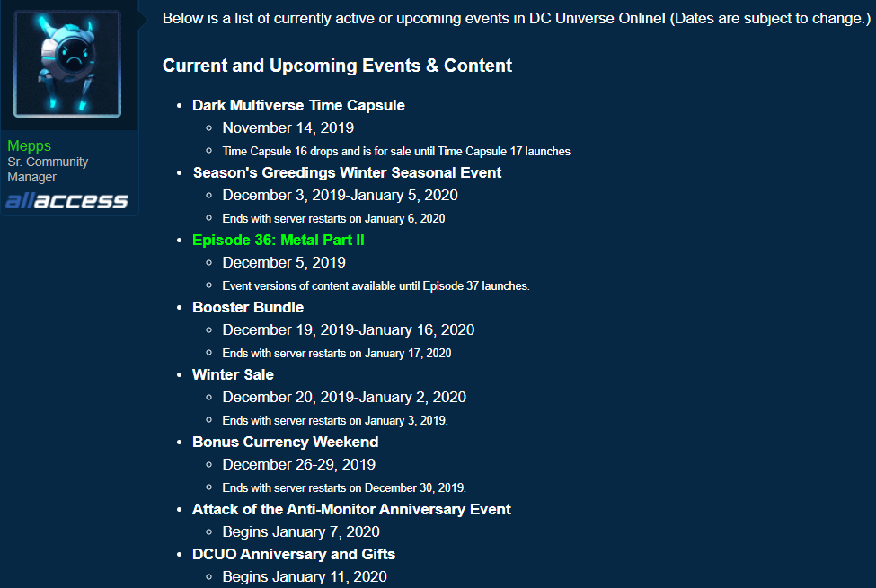
Task: Click the 'Begins January 11, 2020' line
Action: (x=305, y=577)
